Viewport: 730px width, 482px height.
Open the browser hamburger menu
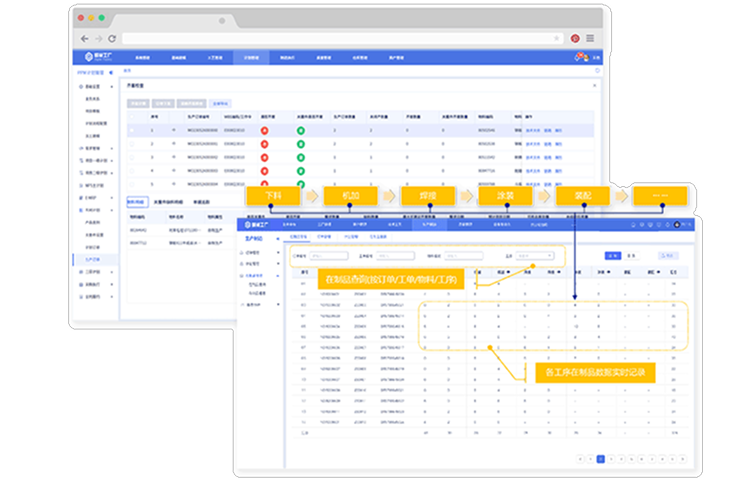coord(590,38)
